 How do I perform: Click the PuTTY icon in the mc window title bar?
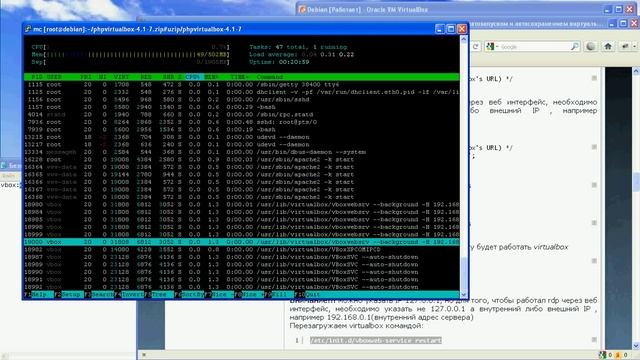point(28,29)
